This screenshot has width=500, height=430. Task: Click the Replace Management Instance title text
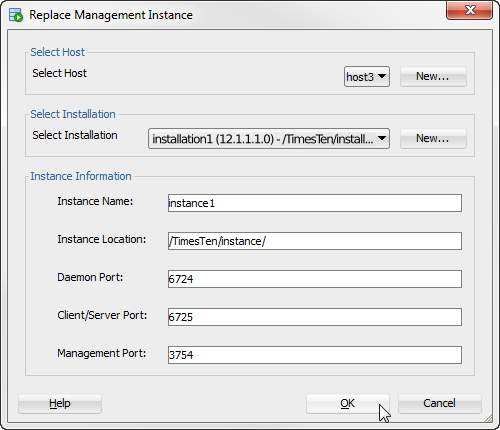point(111,15)
